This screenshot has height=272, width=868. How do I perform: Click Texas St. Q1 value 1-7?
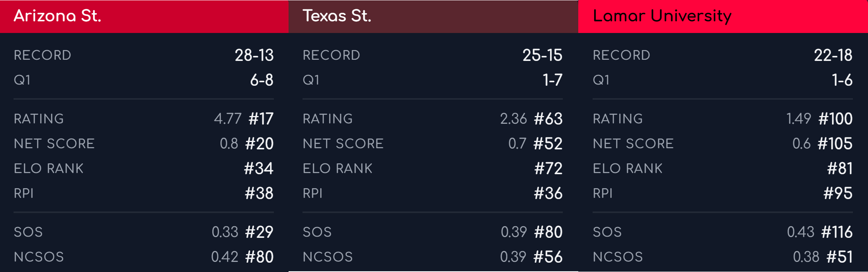[x=553, y=80]
